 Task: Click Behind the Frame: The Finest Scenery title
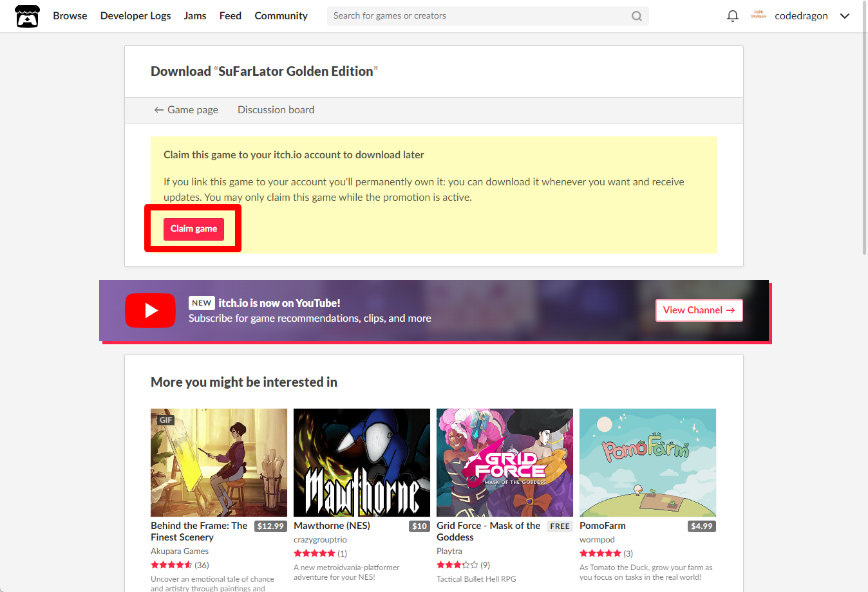(x=199, y=532)
